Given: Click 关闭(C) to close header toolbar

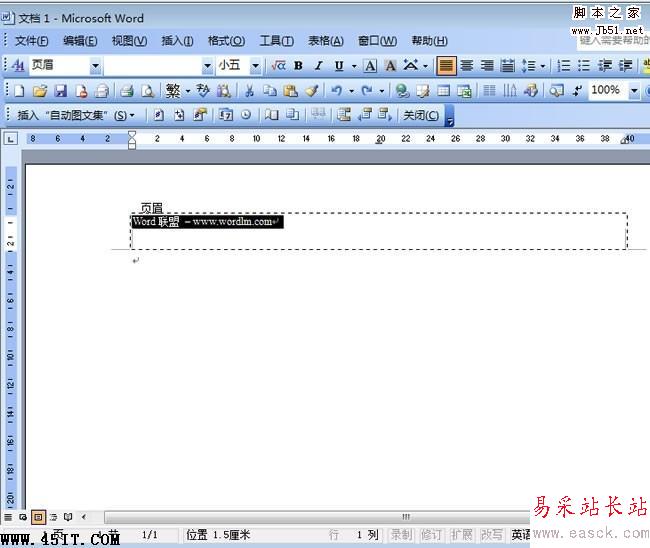Looking at the screenshot, I should tap(421, 115).
